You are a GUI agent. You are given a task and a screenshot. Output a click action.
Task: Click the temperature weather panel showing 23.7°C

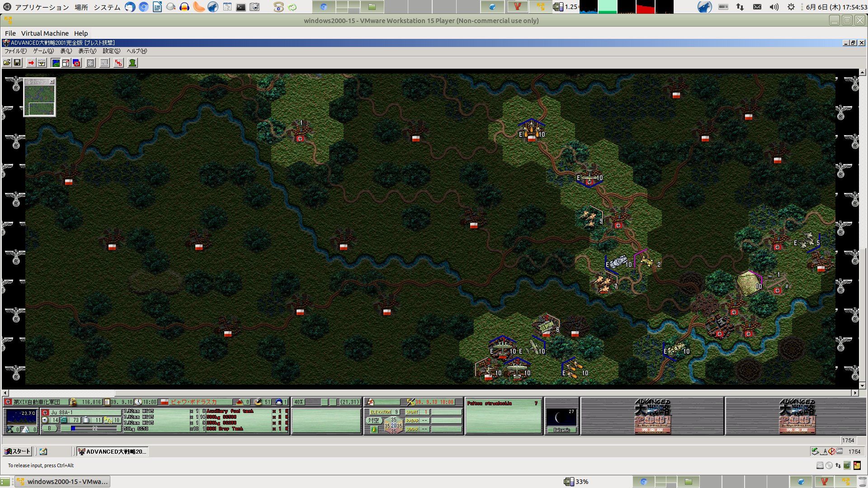point(21,417)
